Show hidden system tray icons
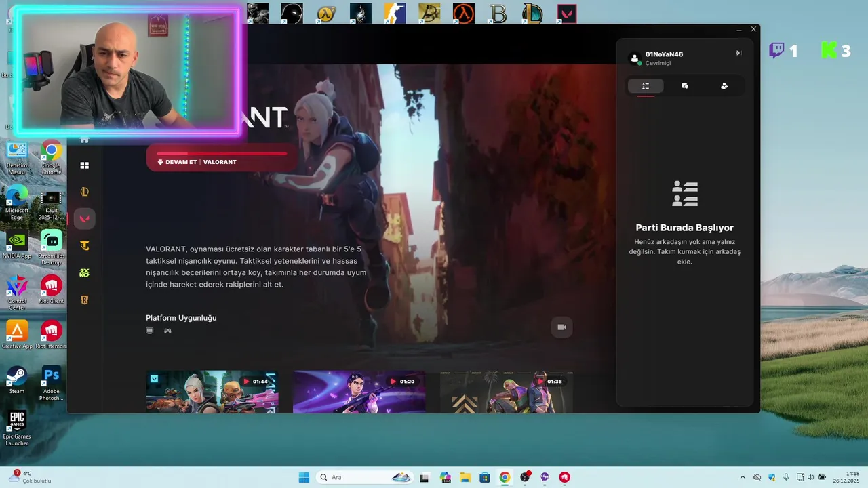Viewport: 868px width, 488px height. click(x=742, y=477)
